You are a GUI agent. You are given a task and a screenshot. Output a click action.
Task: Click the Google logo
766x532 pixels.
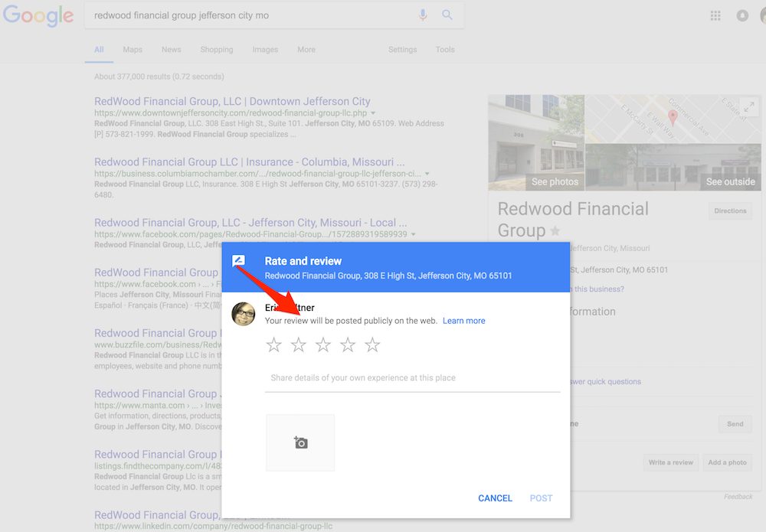click(38, 15)
